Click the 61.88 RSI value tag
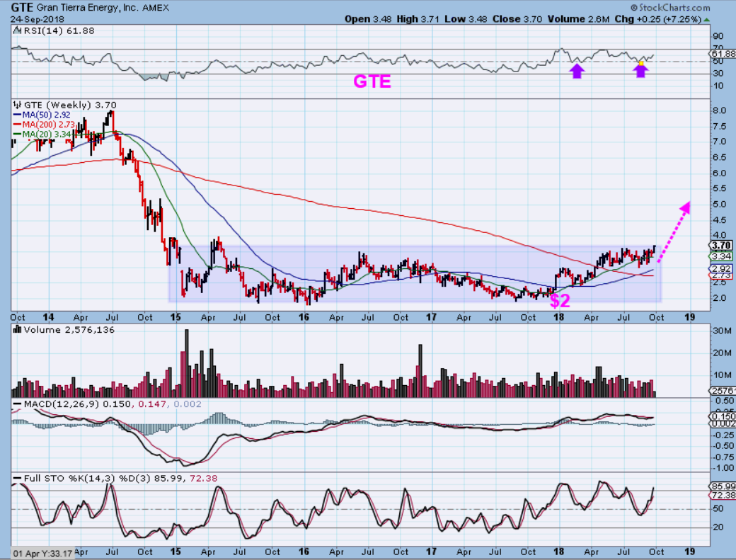The width and height of the screenshot is (736, 560). [723, 54]
